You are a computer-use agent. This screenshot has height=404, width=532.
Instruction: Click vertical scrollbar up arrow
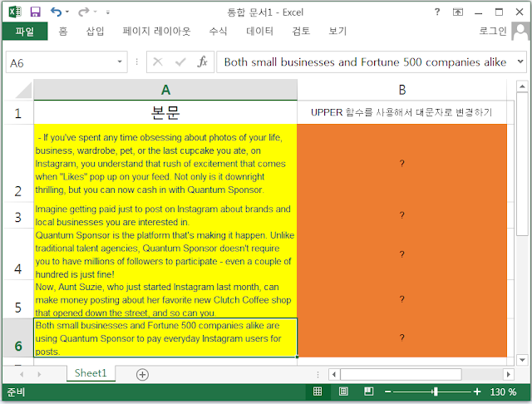(x=522, y=86)
